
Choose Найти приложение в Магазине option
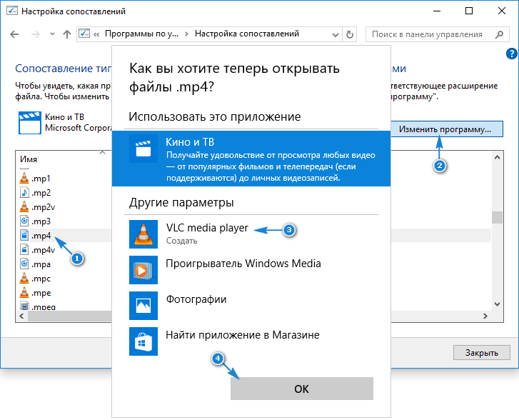243,334
